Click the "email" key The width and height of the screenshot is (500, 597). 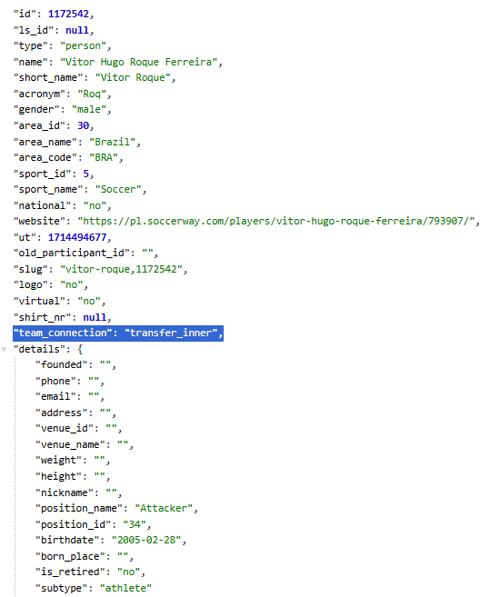(56, 397)
